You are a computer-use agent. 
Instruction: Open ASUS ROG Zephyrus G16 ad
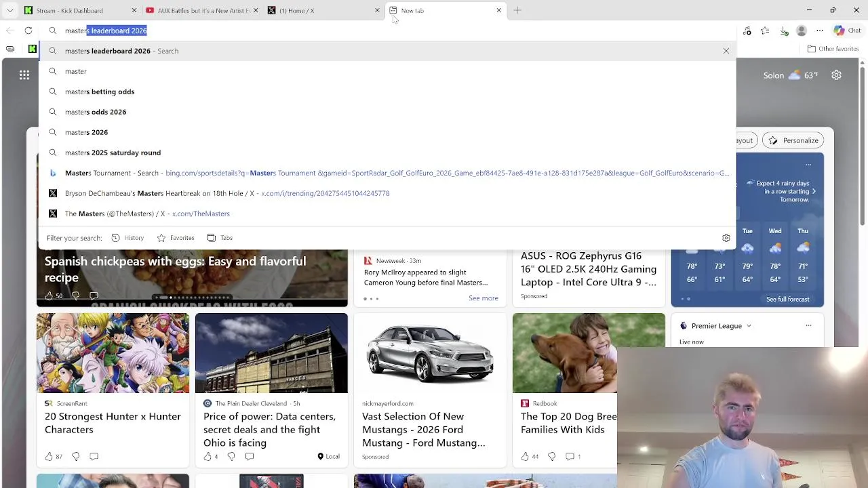[589, 269]
